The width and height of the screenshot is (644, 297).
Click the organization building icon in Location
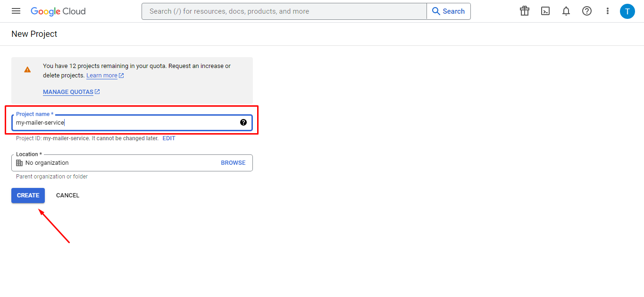point(19,162)
